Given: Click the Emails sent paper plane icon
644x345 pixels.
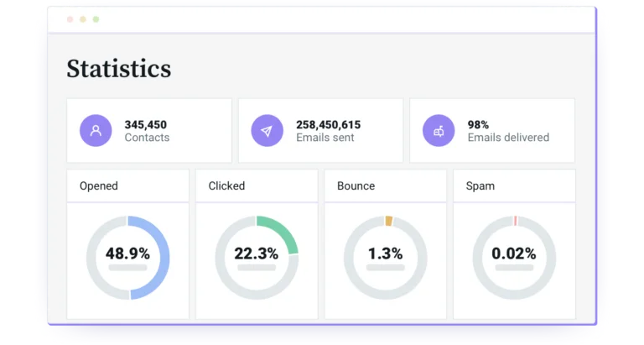Looking at the screenshot, I should coord(267,130).
